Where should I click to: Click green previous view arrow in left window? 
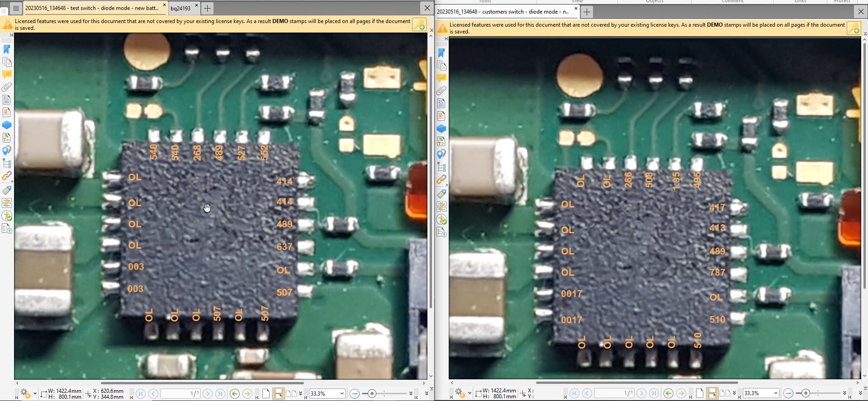(x=235, y=394)
